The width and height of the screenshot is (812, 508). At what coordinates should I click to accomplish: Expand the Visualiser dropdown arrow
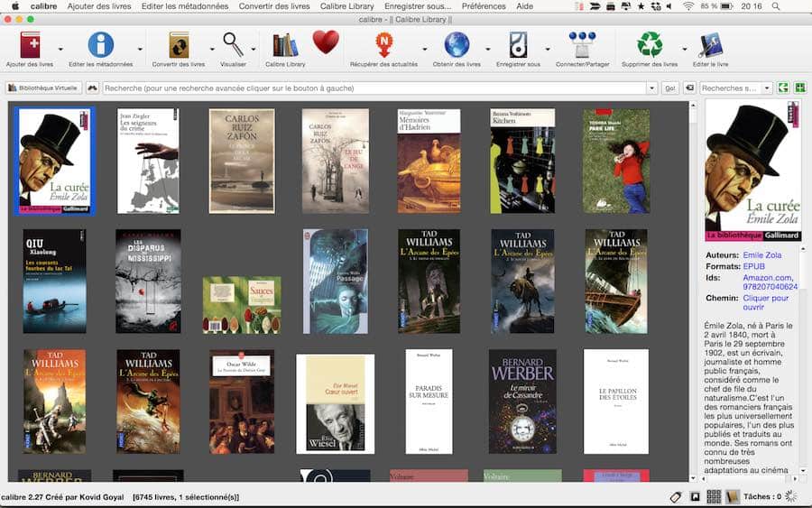[254, 50]
